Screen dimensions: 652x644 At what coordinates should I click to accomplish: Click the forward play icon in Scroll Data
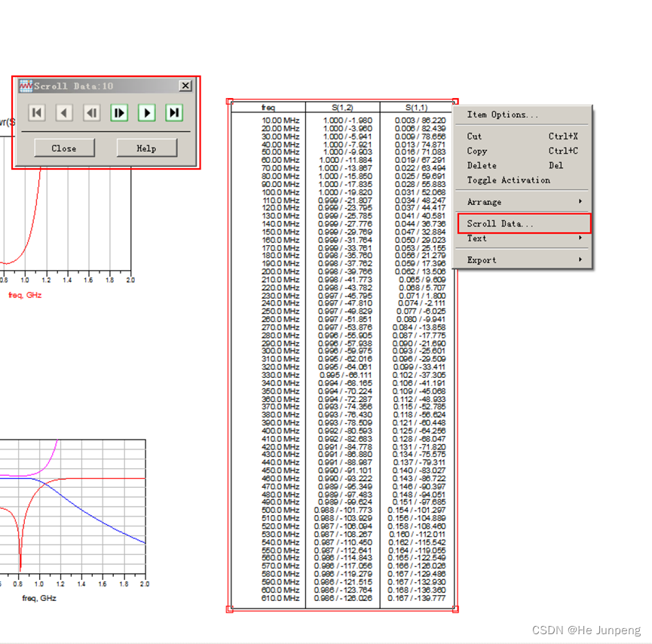click(146, 112)
